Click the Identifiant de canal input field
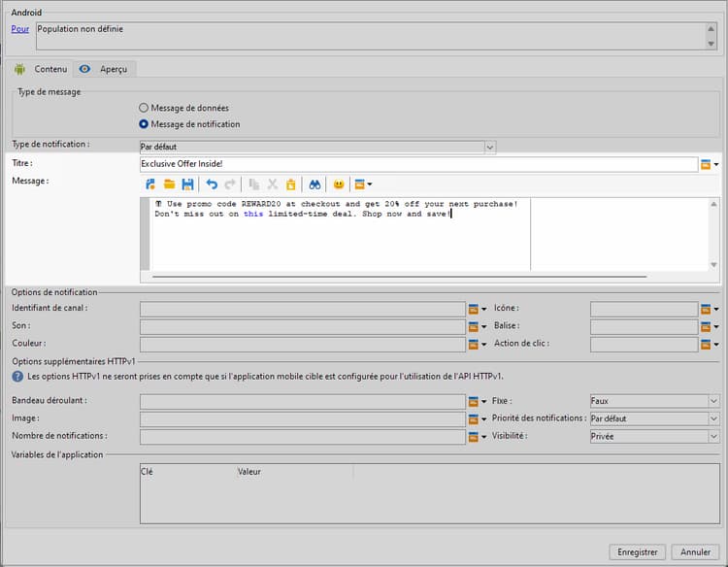The height and width of the screenshot is (567, 728). [x=302, y=309]
